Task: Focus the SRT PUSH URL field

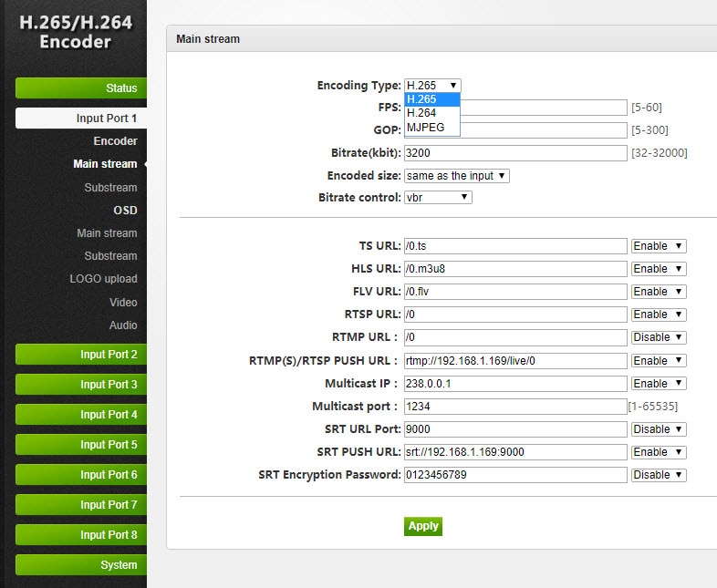Action: 515,452
